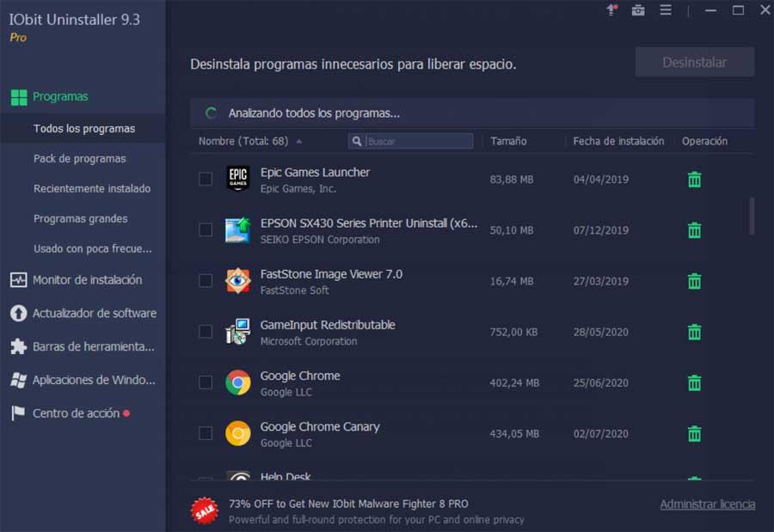Check the Google Chrome checkbox
This screenshot has height=532, width=774.
pyautogui.click(x=206, y=382)
